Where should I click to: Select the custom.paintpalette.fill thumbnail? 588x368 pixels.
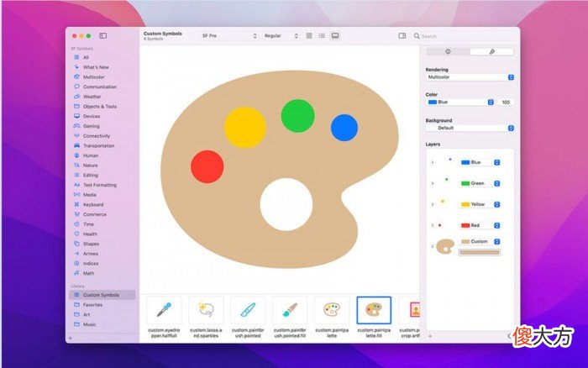pos(374,310)
